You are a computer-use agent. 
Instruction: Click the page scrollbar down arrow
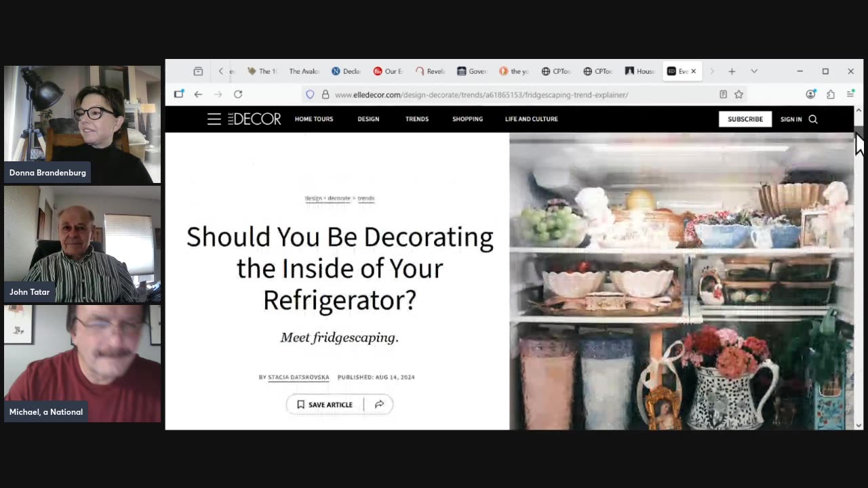click(859, 425)
